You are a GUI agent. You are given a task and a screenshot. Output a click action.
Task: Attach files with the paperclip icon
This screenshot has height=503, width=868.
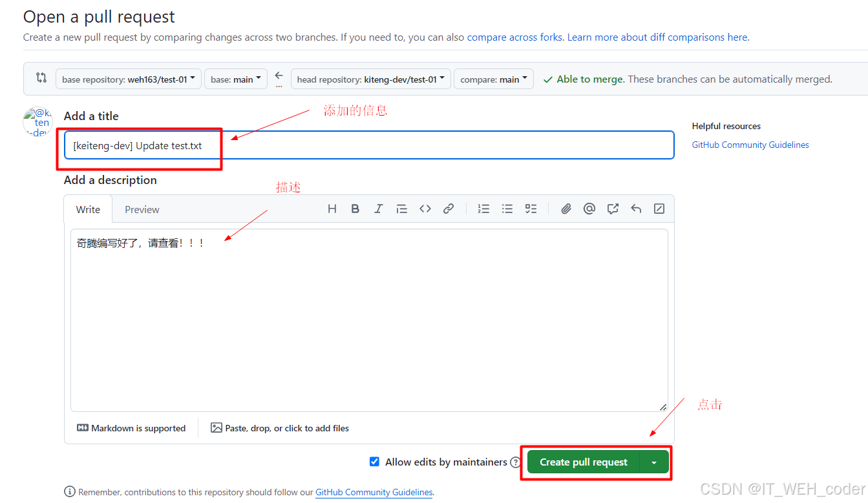coord(566,209)
